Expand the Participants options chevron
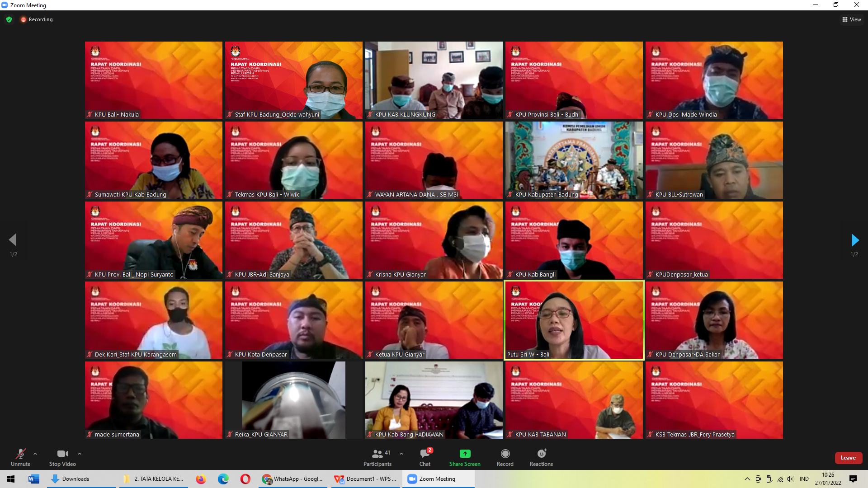Screen dimensions: 868x488 click(401, 454)
